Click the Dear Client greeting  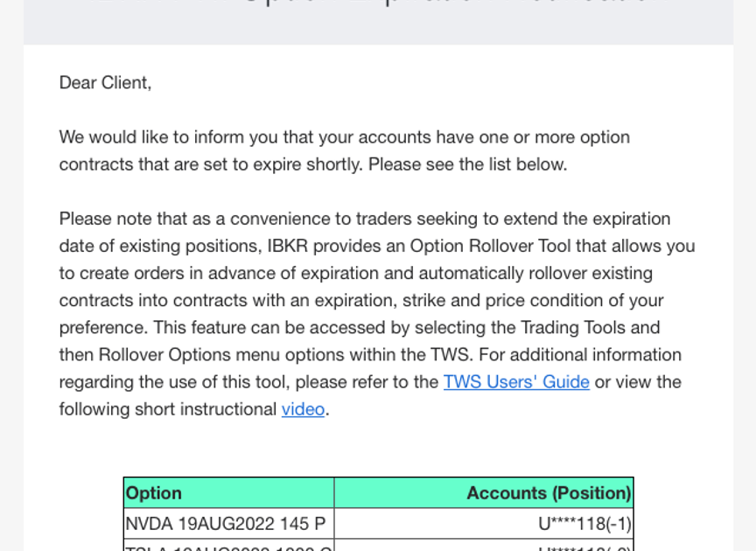[x=105, y=83]
